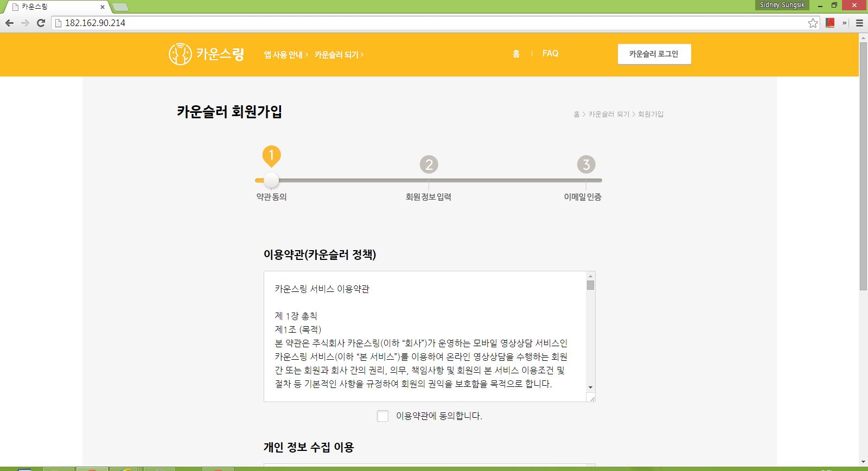The width and height of the screenshot is (868, 471).
Task: Click the red extension icon in toolbar
Action: 830,23
